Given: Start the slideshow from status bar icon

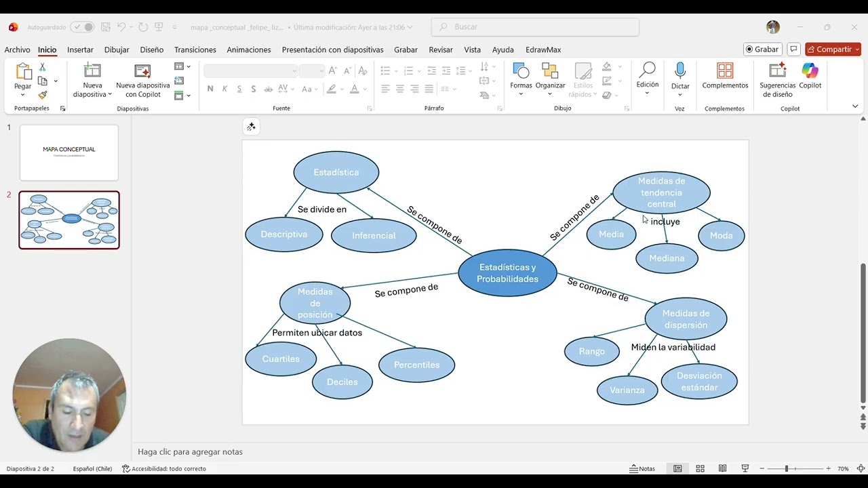Looking at the screenshot, I should 745,468.
